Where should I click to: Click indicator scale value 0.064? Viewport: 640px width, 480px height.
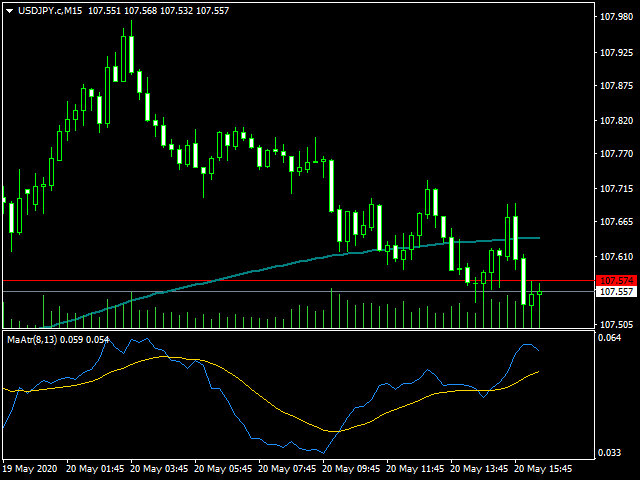click(x=609, y=338)
